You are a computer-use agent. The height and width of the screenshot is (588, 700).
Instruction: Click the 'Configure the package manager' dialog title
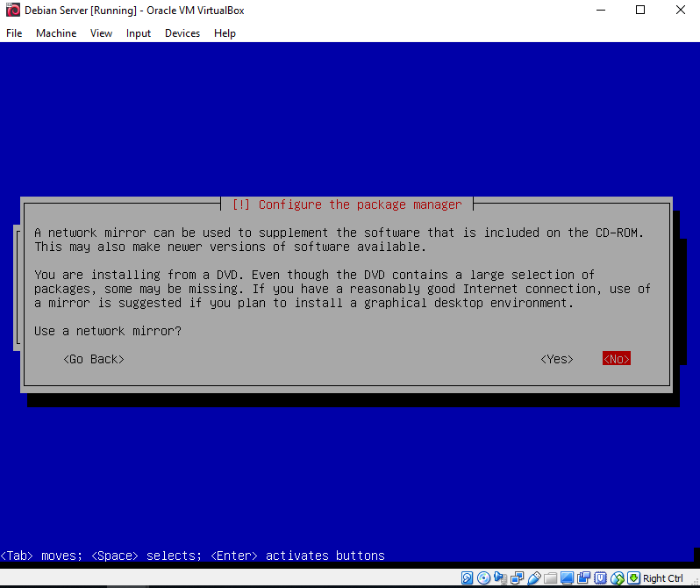346,204
